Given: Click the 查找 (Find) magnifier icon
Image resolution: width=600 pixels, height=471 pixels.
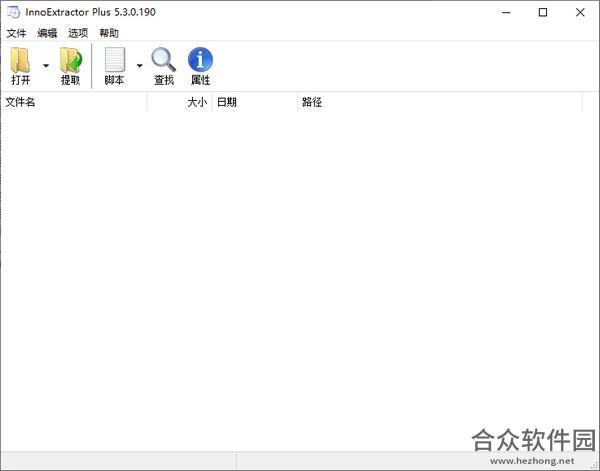Looking at the screenshot, I should point(164,60).
